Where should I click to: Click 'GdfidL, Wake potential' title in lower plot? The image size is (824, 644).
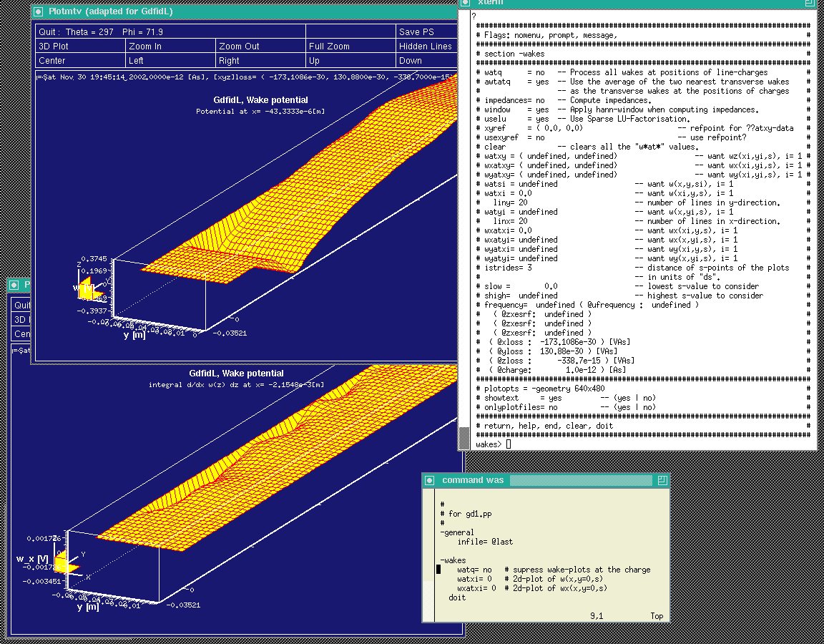pos(236,374)
